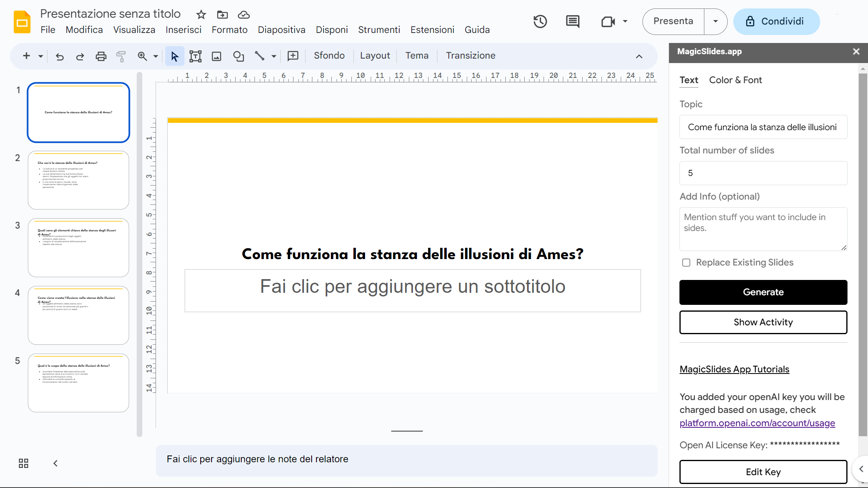Open the print dialog
The image size is (868, 488).
[101, 56]
